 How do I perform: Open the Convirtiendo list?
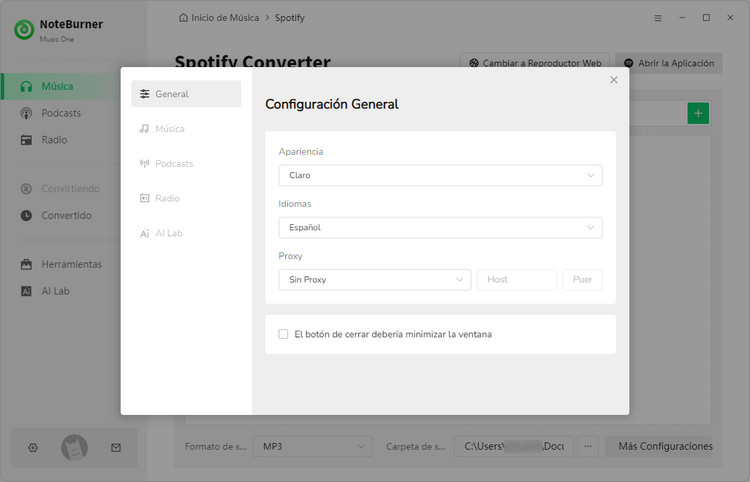(70, 189)
